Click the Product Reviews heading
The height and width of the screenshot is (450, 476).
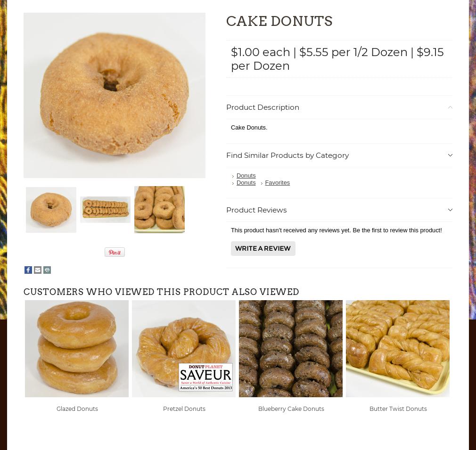[256, 210]
